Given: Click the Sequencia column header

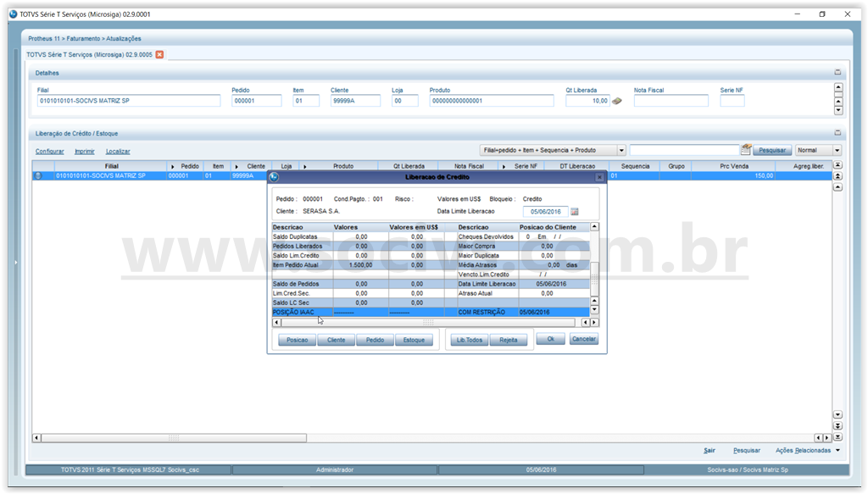Looking at the screenshot, I should (x=635, y=166).
